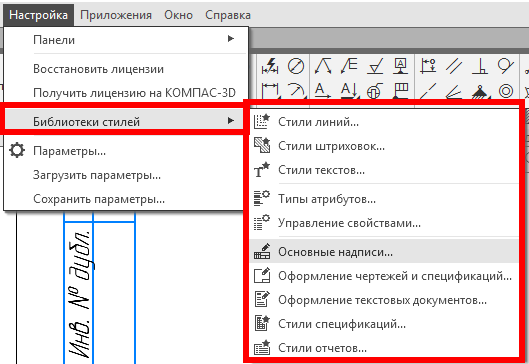
Task: Click the gear icon next to Параметры
Action: [17, 150]
